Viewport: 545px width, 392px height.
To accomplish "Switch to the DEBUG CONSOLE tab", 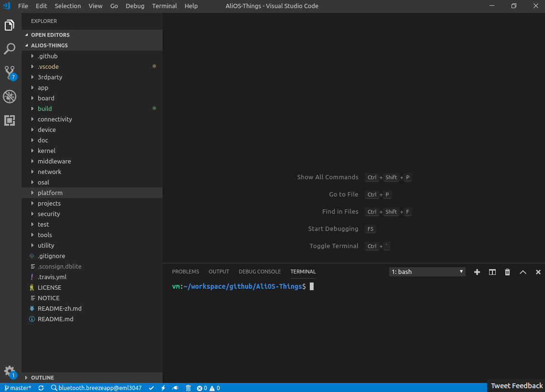I will pyautogui.click(x=260, y=272).
